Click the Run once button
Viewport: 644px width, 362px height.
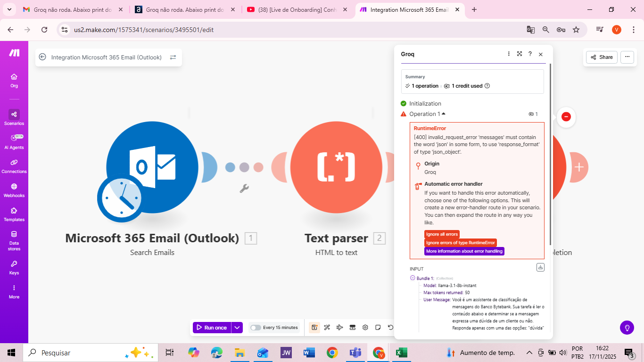point(212,328)
